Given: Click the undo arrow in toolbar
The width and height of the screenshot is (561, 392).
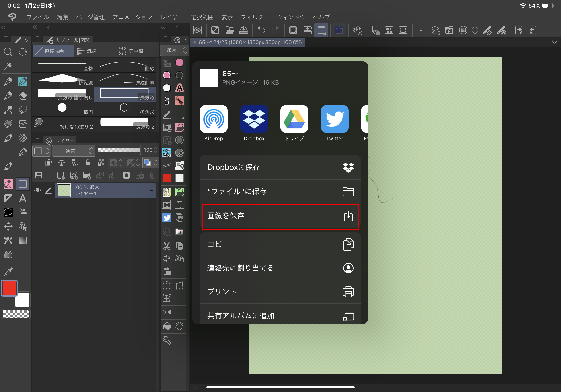Looking at the screenshot, I should click(261, 30).
